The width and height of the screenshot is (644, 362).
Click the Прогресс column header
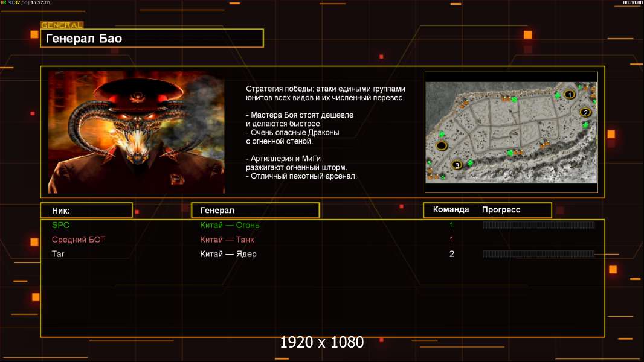[x=501, y=209]
